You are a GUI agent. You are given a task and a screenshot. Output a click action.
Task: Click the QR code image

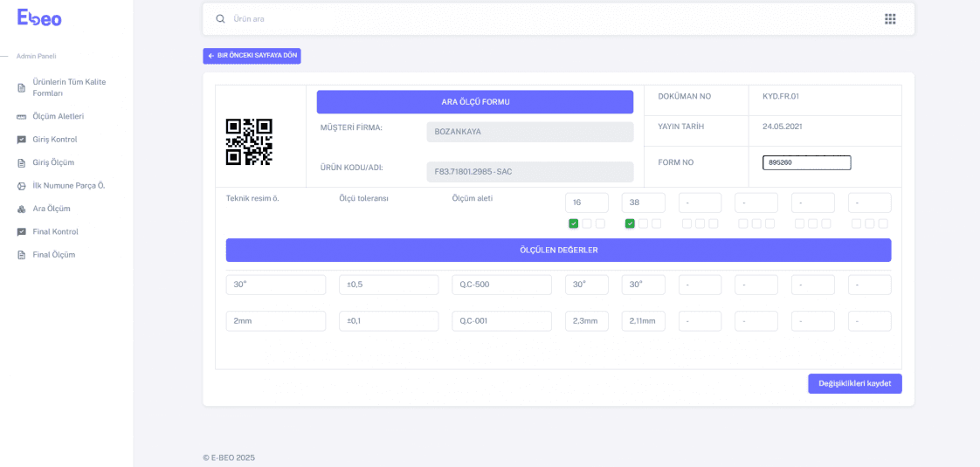click(x=249, y=141)
